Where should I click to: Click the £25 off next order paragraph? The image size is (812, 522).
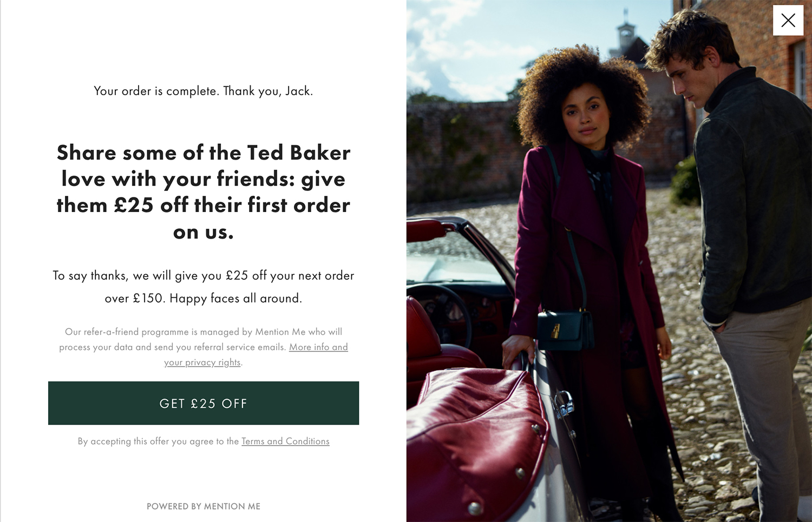coord(204,287)
